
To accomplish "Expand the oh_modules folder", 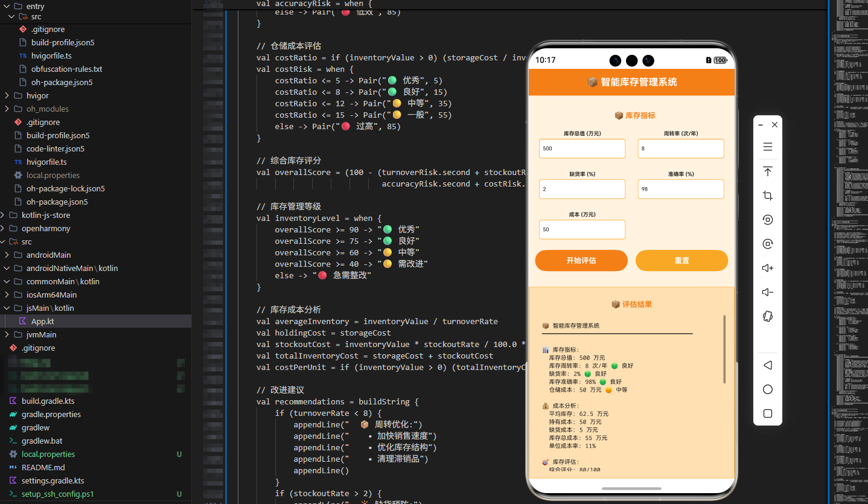I will pyautogui.click(x=7, y=109).
